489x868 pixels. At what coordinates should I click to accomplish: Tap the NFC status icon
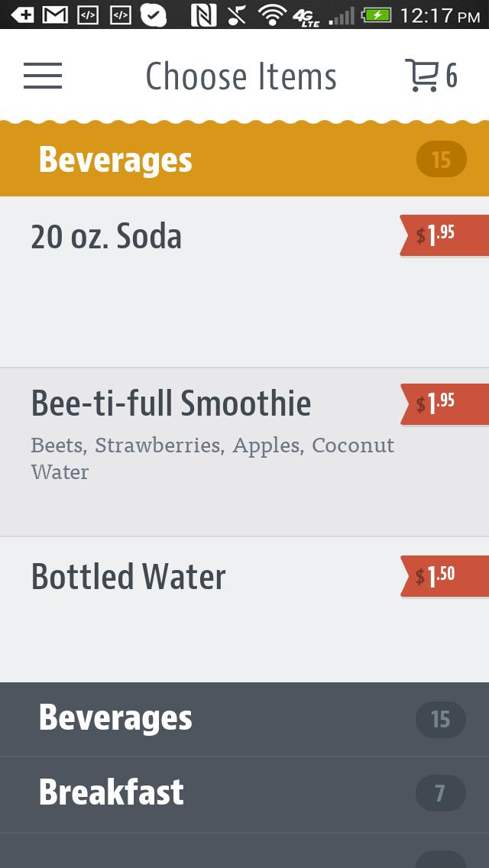tap(203, 15)
